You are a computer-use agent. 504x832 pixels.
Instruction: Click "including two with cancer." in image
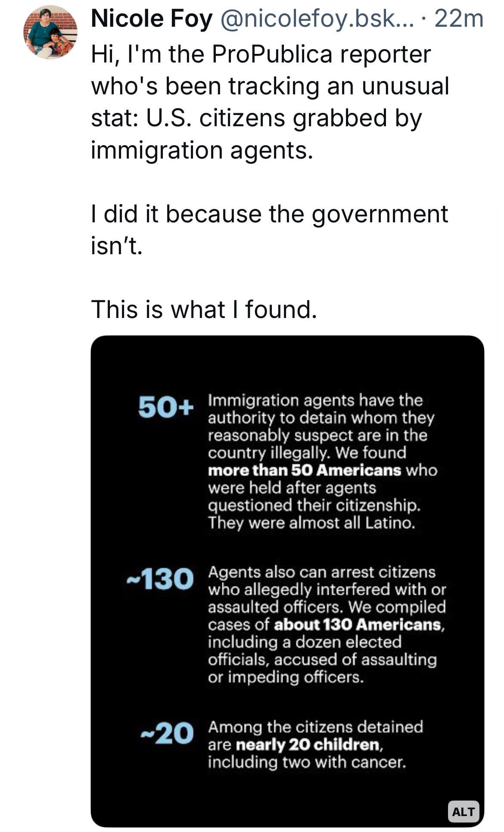(307, 762)
